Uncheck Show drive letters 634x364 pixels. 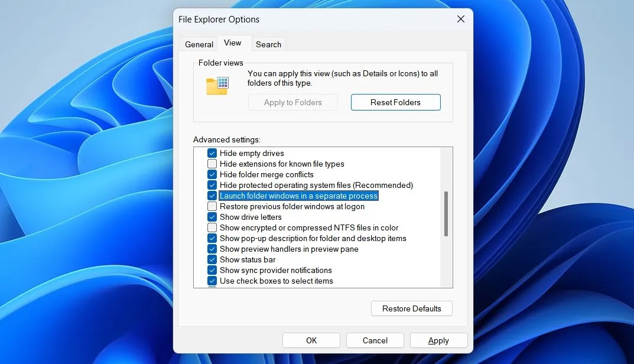click(212, 217)
